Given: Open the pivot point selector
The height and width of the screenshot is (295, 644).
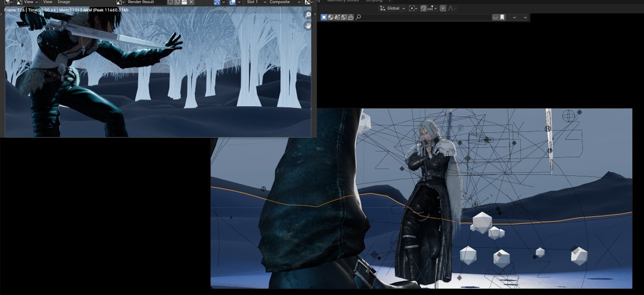Looking at the screenshot, I should (414, 8).
